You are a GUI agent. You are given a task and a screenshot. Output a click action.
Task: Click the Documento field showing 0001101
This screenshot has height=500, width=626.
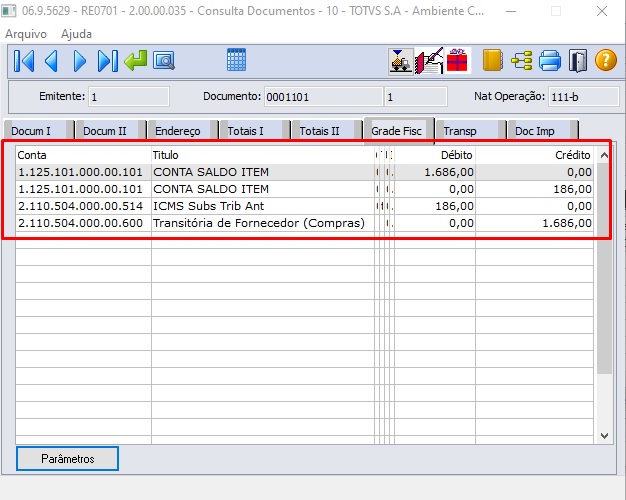pos(323,97)
